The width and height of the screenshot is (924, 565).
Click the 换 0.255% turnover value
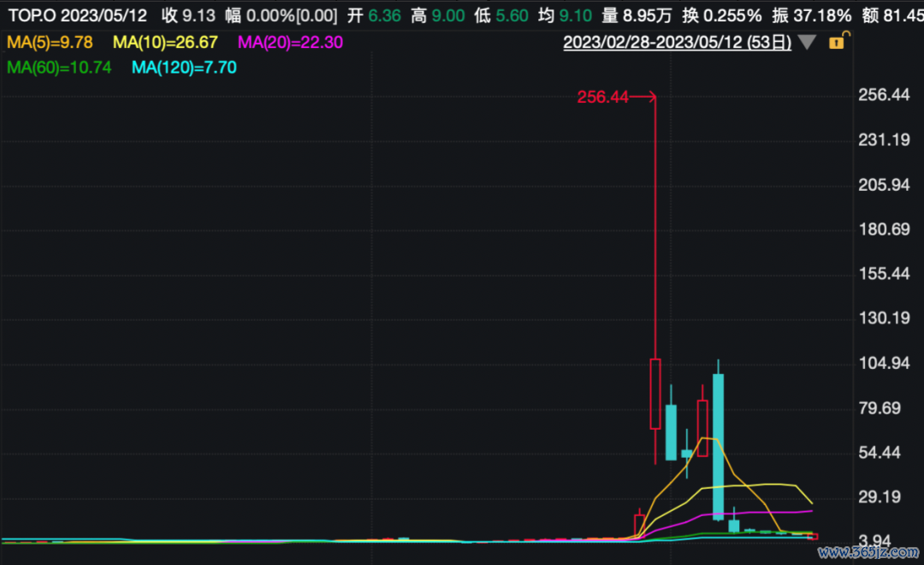click(x=722, y=15)
